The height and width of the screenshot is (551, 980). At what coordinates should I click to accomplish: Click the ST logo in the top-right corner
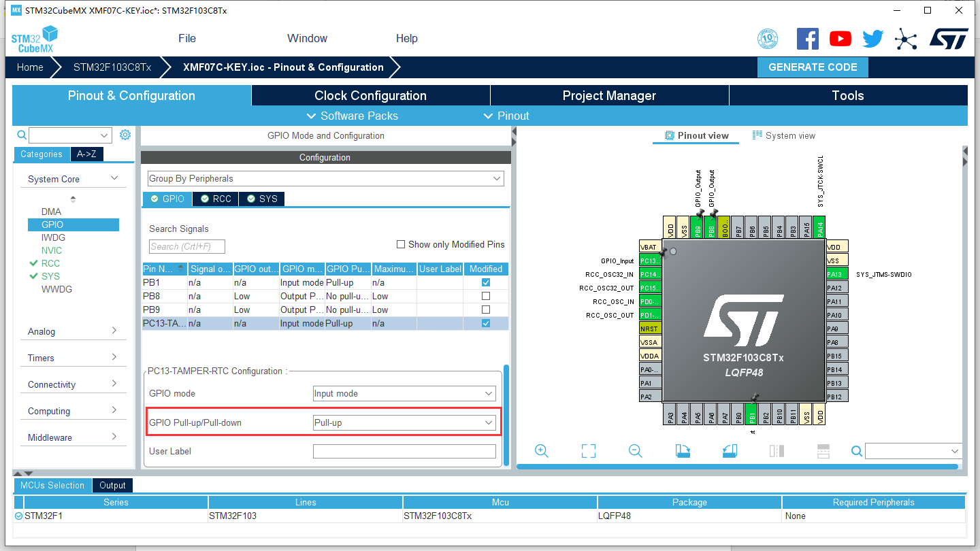coord(949,39)
